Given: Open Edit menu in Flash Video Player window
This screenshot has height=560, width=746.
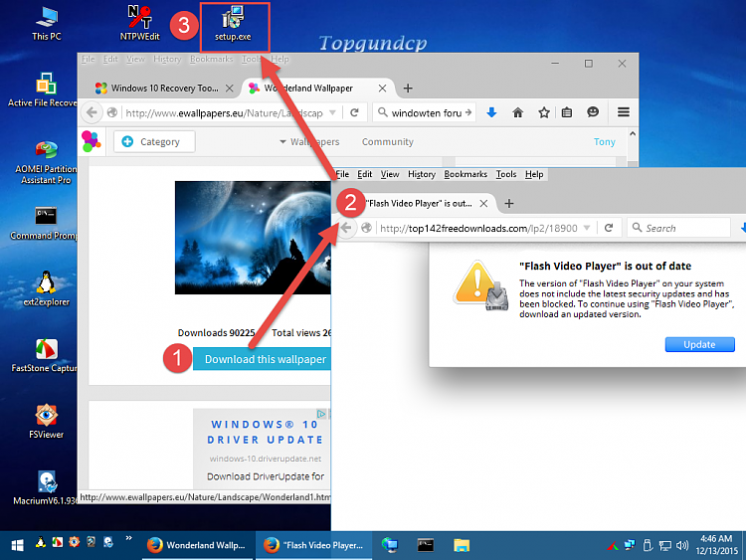Looking at the screenshot, I should 365,174.
